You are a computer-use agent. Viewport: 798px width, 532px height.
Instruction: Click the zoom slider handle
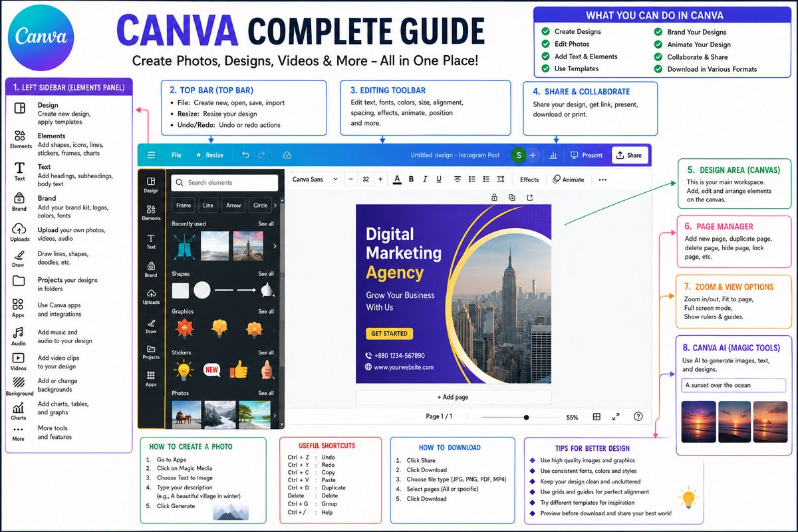(x=526, y=417)
